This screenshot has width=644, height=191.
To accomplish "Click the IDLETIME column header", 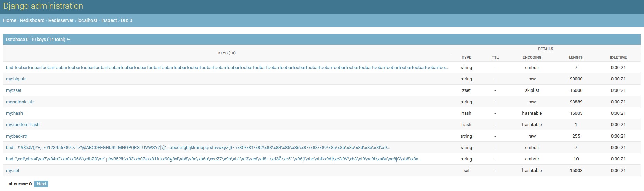I will coord(618,57).
